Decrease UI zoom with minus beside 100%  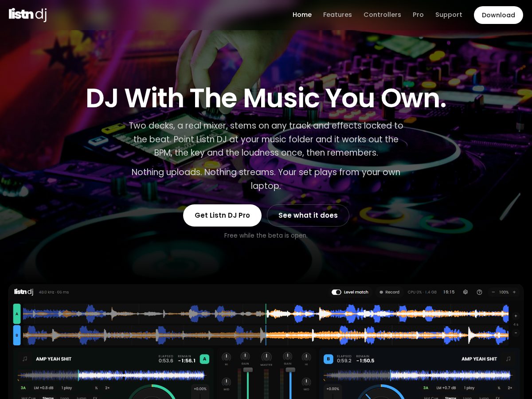coord(493,292)
